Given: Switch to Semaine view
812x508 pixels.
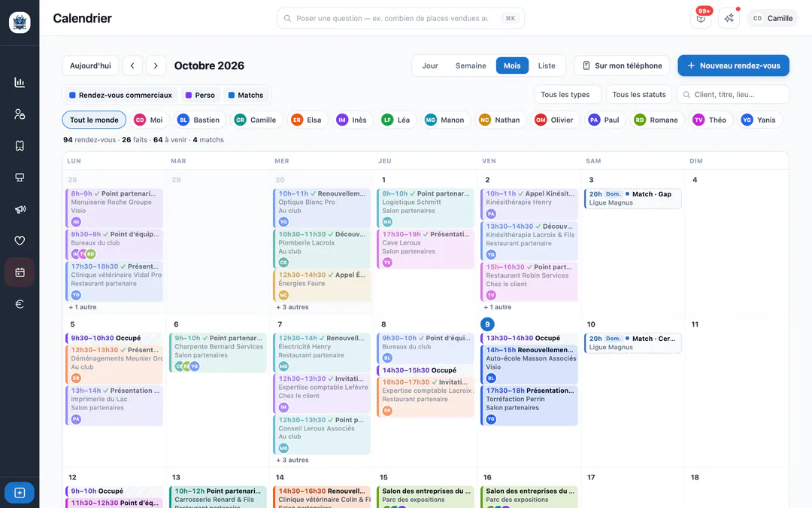Looking at the screenshot, I should click(x=471, y=65).
